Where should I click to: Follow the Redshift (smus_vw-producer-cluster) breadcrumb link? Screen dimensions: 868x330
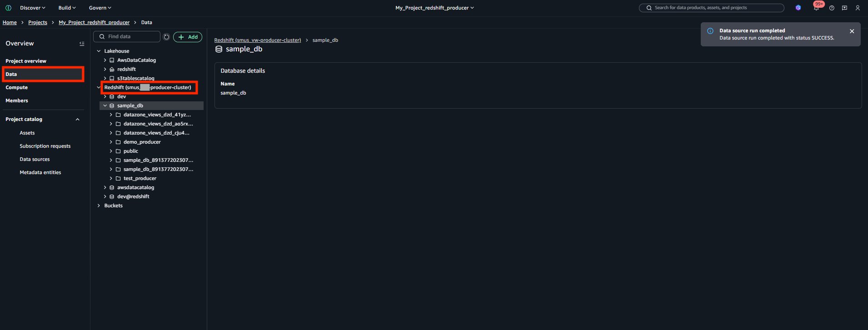258,40
